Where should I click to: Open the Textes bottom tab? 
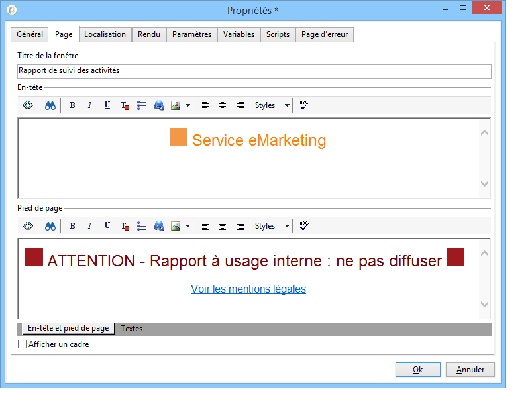tap(131, 329)
